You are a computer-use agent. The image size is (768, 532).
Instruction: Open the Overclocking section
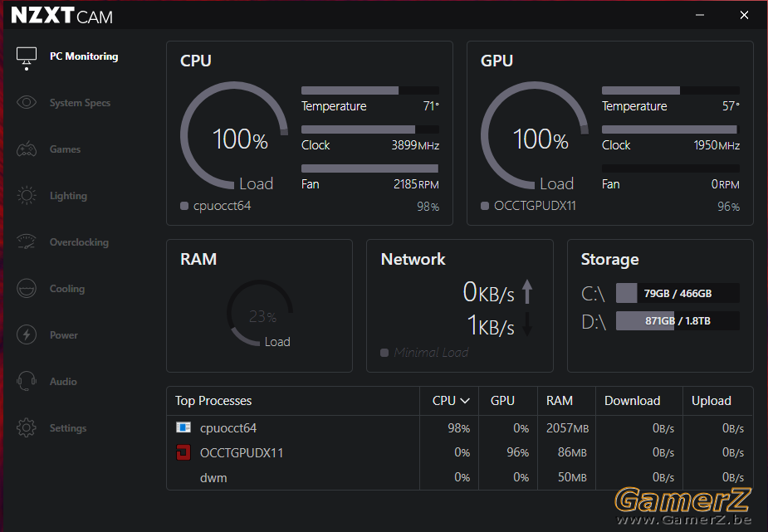point(79,242)
